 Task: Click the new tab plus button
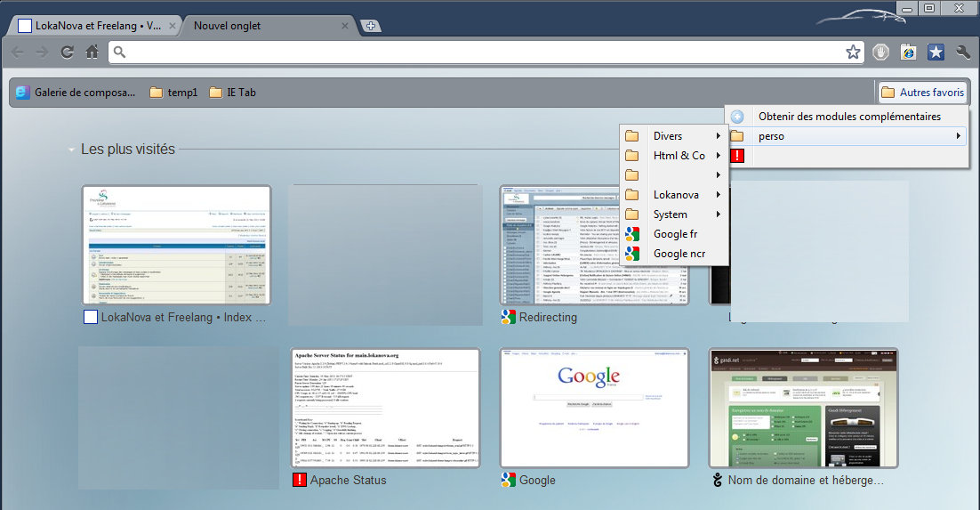[x=371, y=26]
